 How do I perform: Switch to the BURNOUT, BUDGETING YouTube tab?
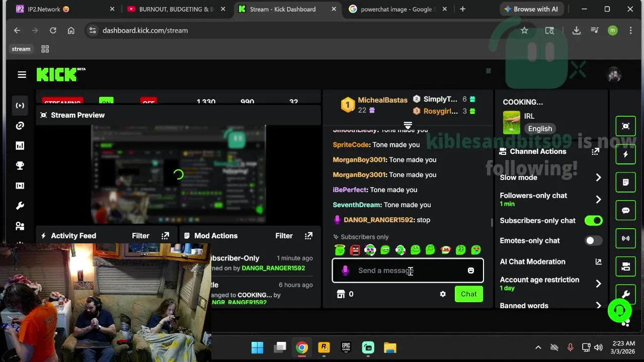(x=177, y=9)
